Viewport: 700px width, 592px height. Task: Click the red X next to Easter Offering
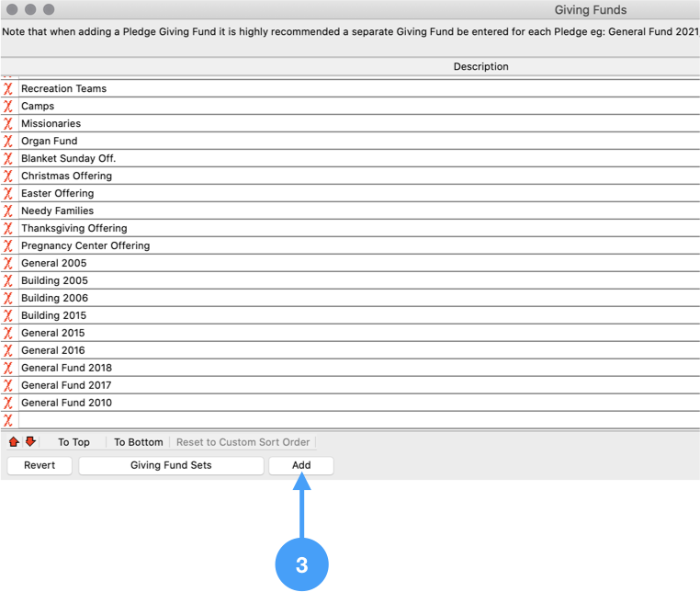(8, 193)
